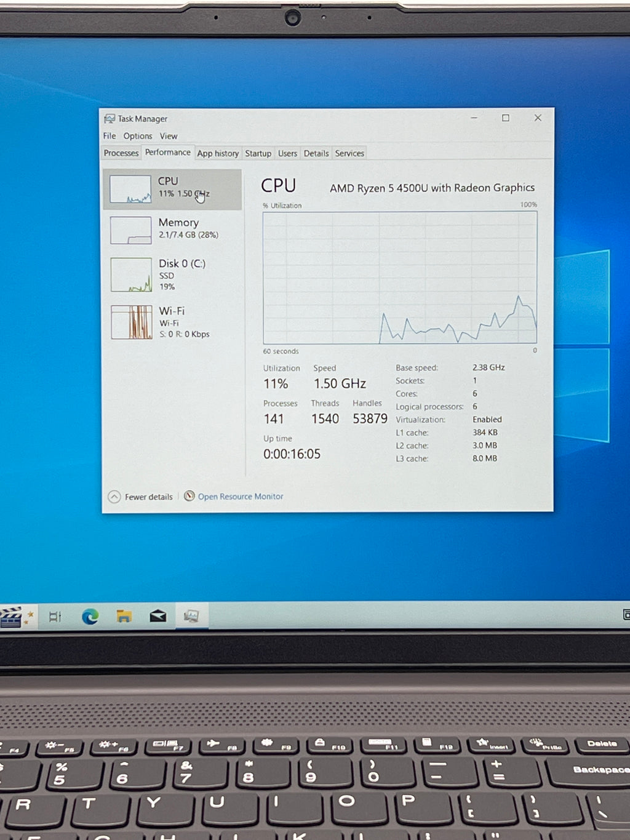Select the Disk 0 (C:) entry
The height and width of the screenshot is (840, 630).
click(x=172, y=274)
